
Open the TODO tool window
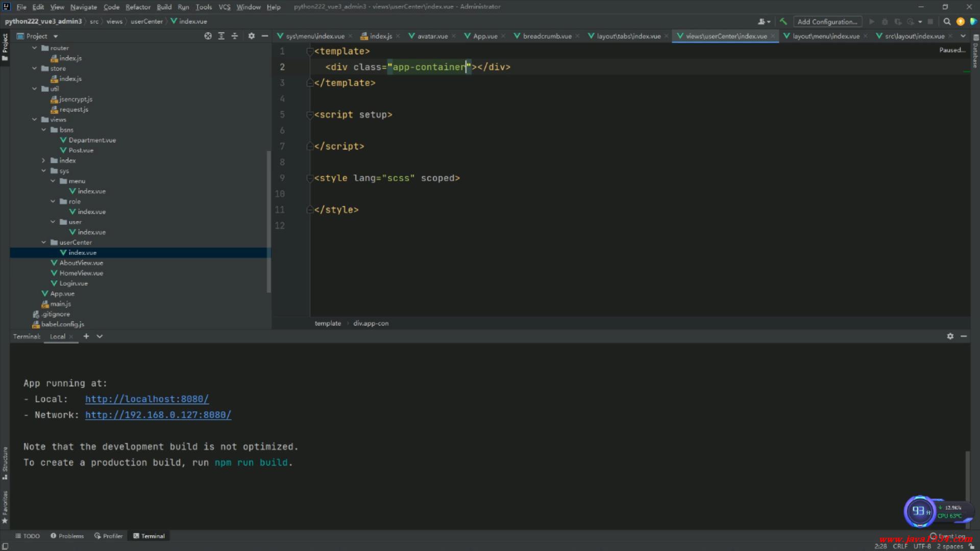tap(28, 536)
